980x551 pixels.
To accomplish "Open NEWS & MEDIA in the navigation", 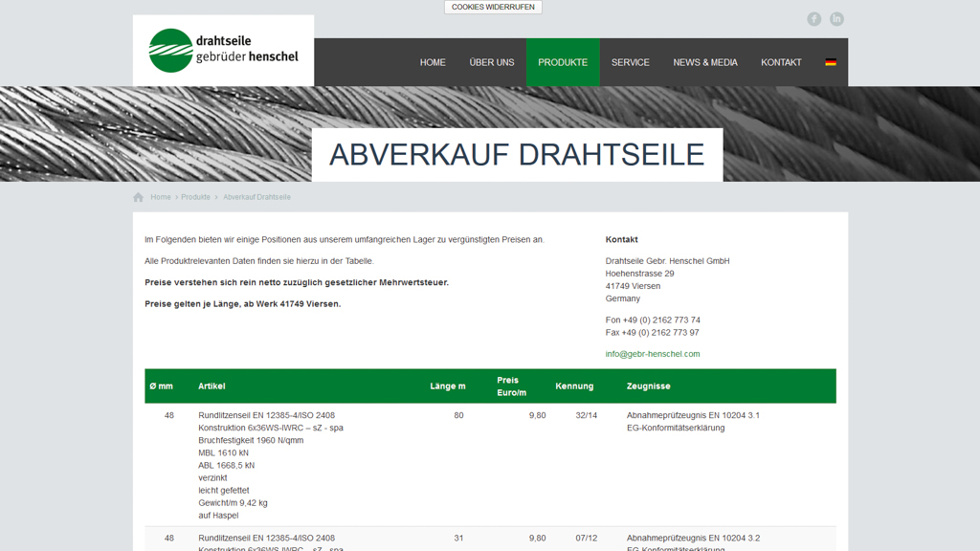I will 705,62.
